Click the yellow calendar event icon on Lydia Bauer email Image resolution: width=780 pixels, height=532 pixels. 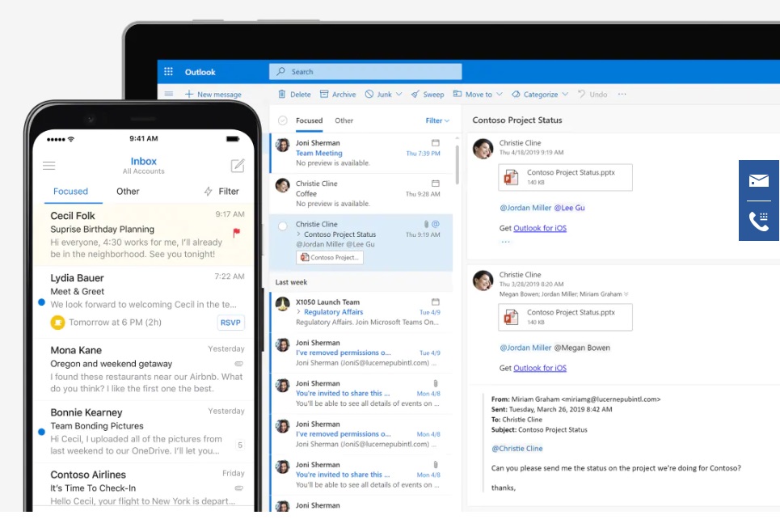57,323
